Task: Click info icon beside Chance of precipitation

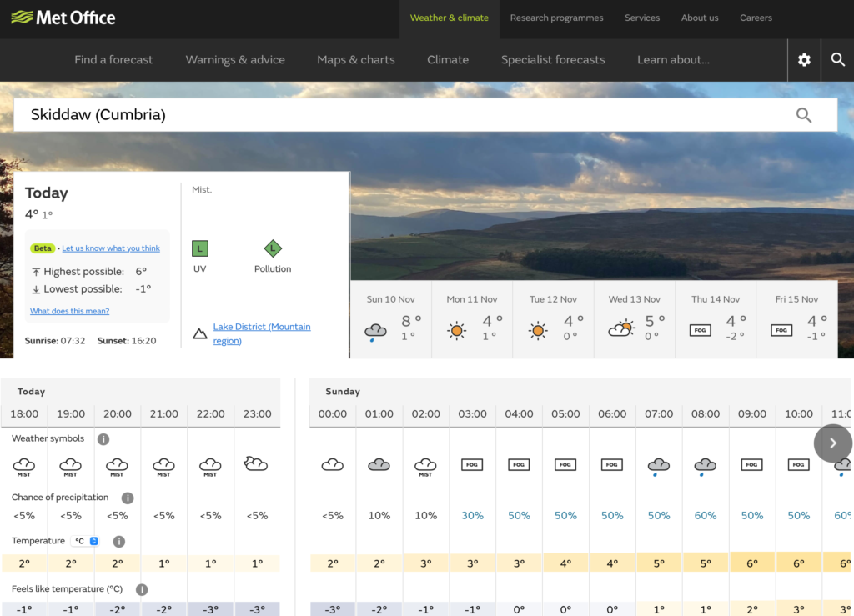Action: click(x=128, y=498)
